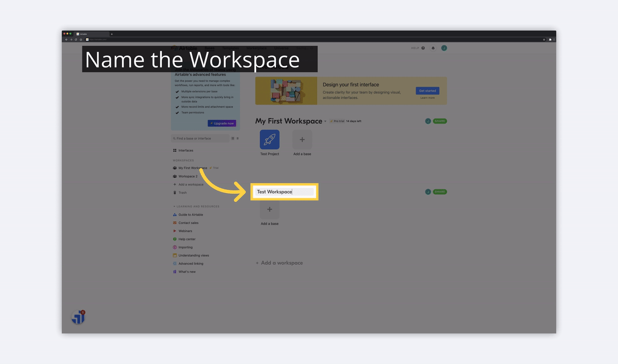Viewport: 618px width, 364px height.
Task: Click the member avatar beside My First Workspace Share
Action: (428, 122)
